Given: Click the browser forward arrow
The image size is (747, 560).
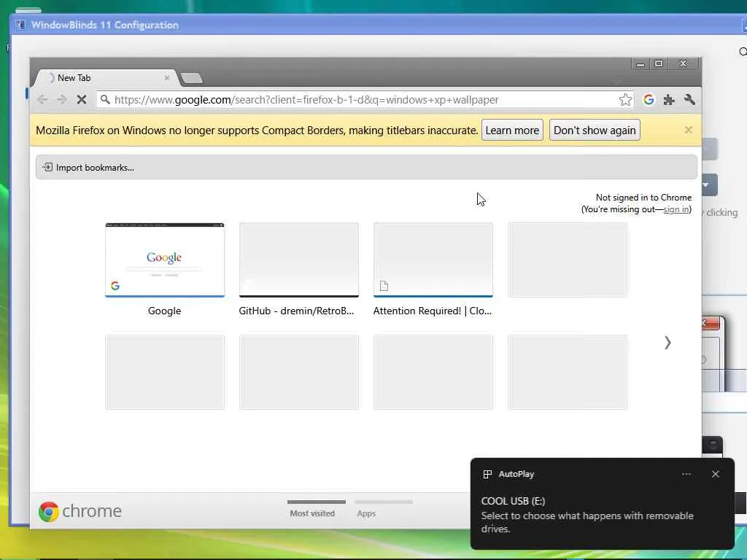Looking at the screenshot, I should [x=62, y=99].
